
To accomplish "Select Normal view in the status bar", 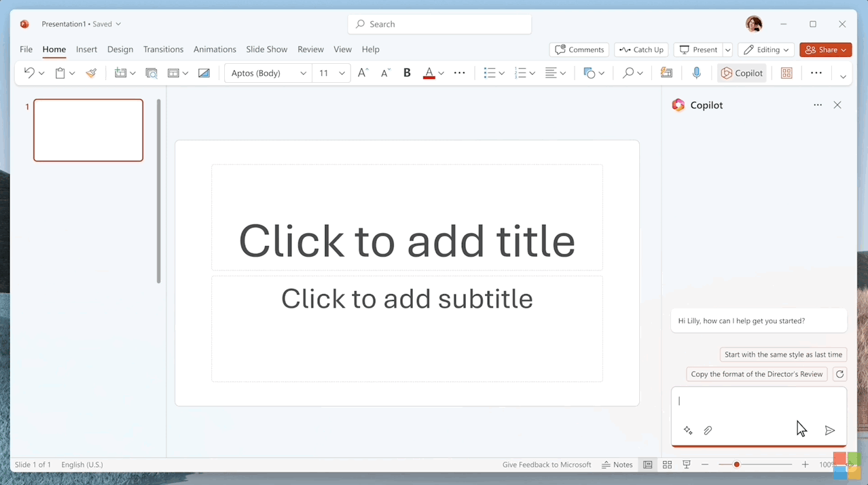I will pos(647,465).
